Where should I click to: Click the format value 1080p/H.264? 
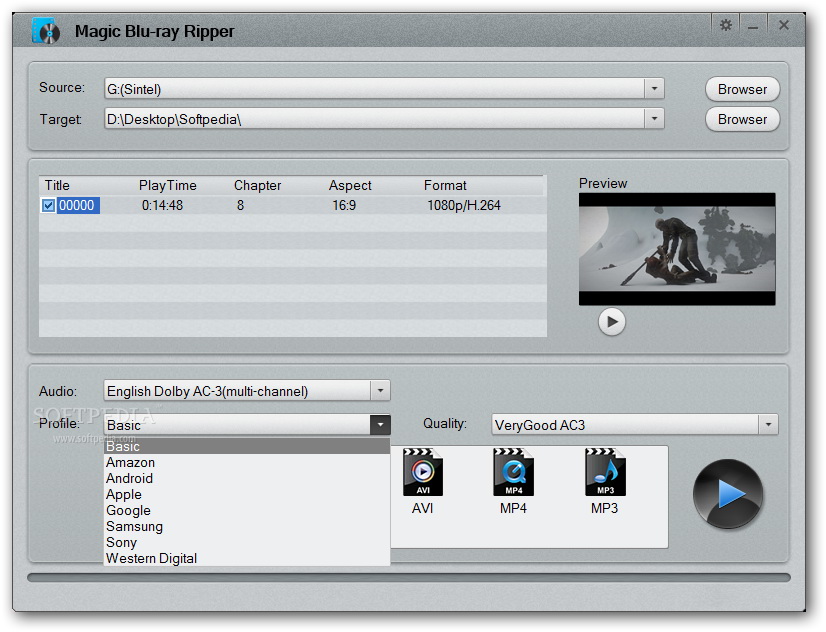coord(464,205)
